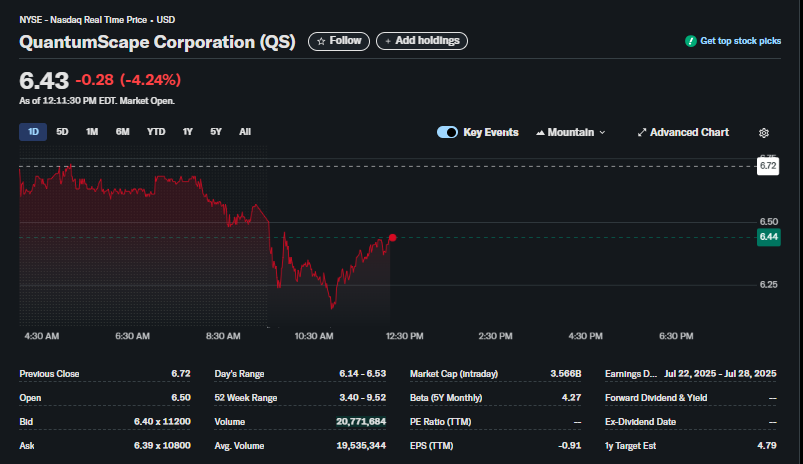Click the Bid value 6.40 x 11200
Image resolution: width=803 pixels, height=464 pixels.
(x=162, y=421)
